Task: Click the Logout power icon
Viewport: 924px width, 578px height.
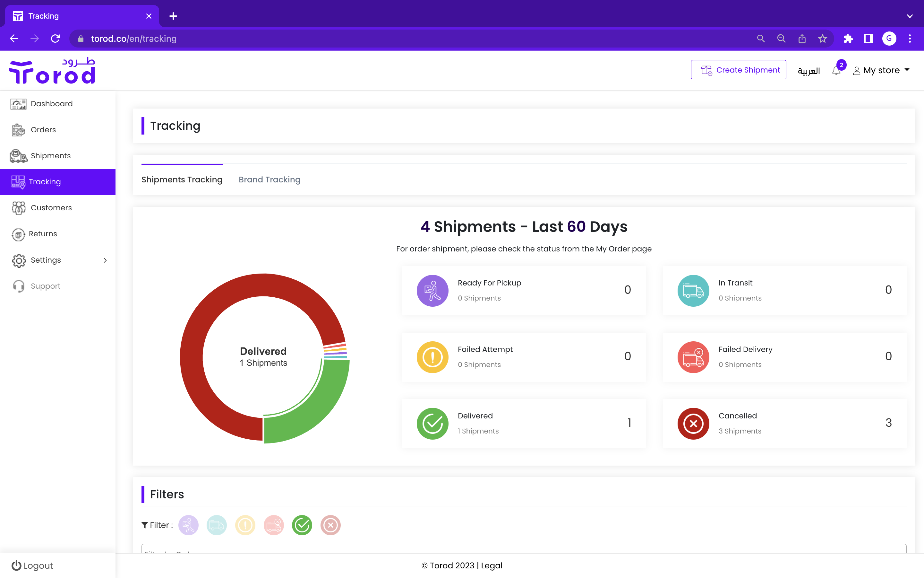Action: [x=16, y=565]
